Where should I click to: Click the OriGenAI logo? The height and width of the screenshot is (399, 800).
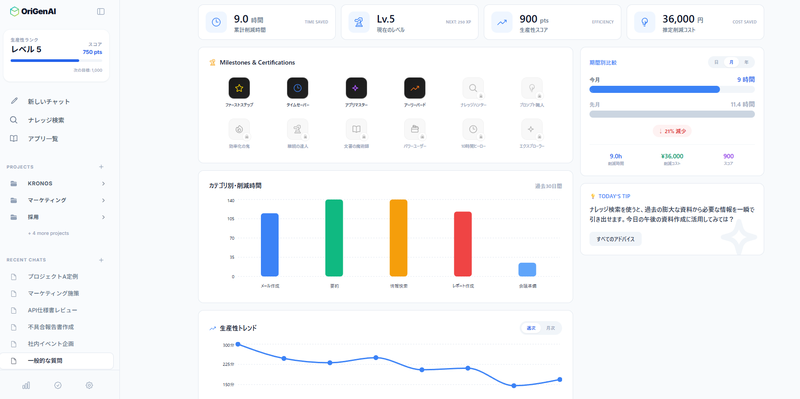pos(33,11)
